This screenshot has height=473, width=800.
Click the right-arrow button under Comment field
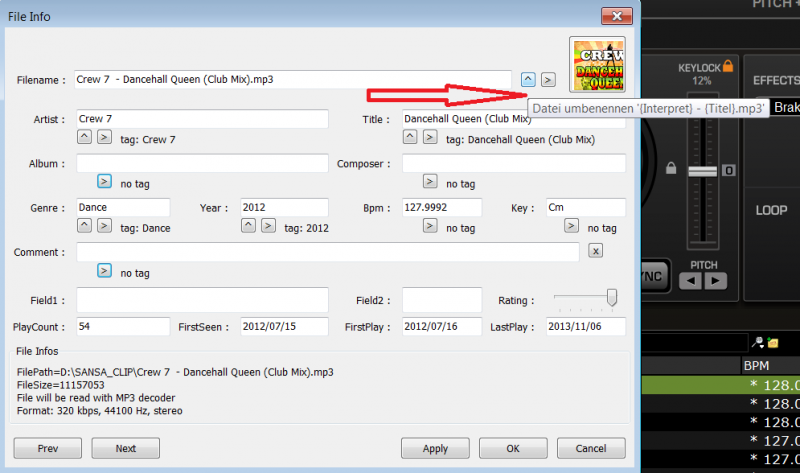(x=104, y=270)
